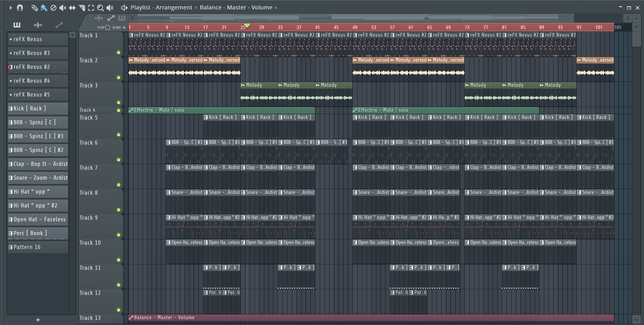Click vertical scroll down arrow
Screen dimensions: 644x325
tap(636, 319)
